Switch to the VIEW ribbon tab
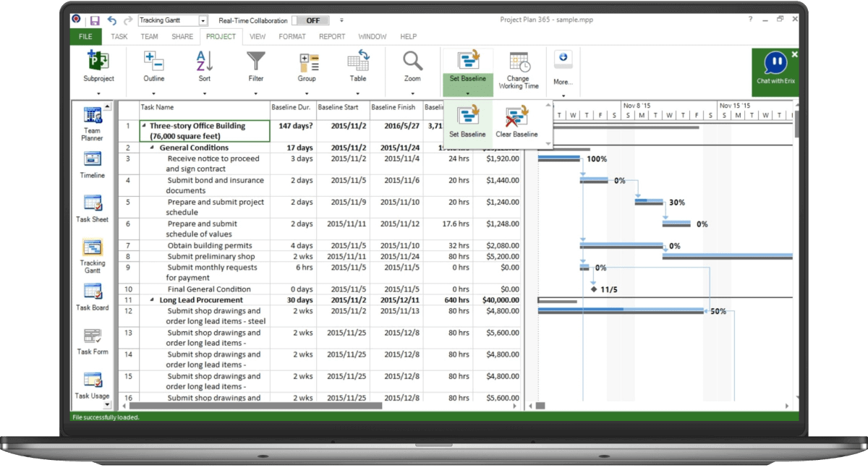Image resolution: width=868 pixels, height=473 pixels. [x=258, y=37]
